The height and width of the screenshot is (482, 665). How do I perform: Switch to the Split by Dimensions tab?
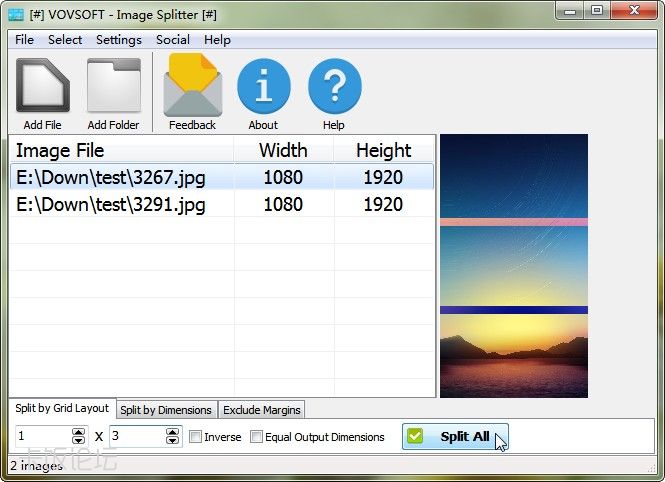click(x=166, y=410)
